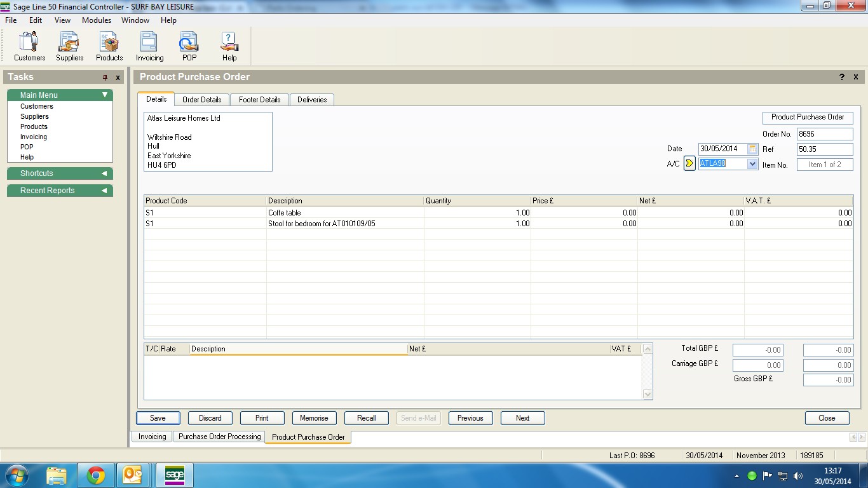
Task: Click the Suppliers toolbar icon
Action: click(69, 46)
